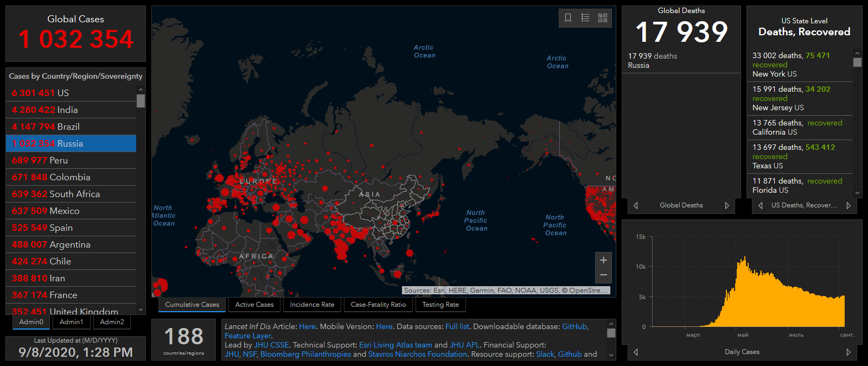
Task: Select the Admin1 tab
Action: (x=72, y=322)
